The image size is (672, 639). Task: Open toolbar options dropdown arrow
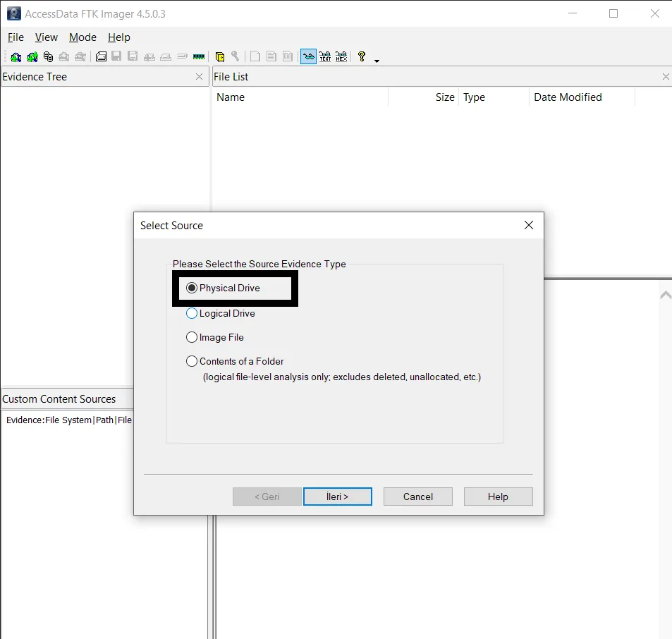click(x=377, y=61)
